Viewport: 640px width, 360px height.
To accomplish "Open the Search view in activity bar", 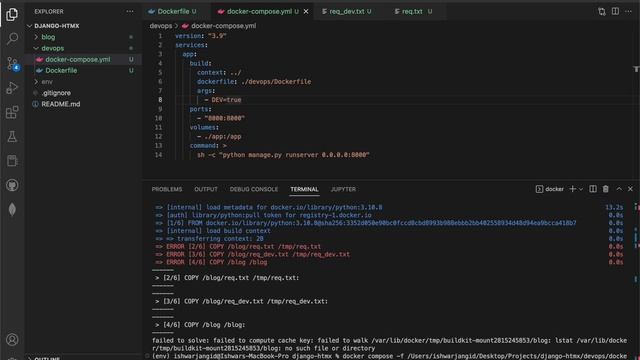I will pyautogui.click(x=12, y=39).
